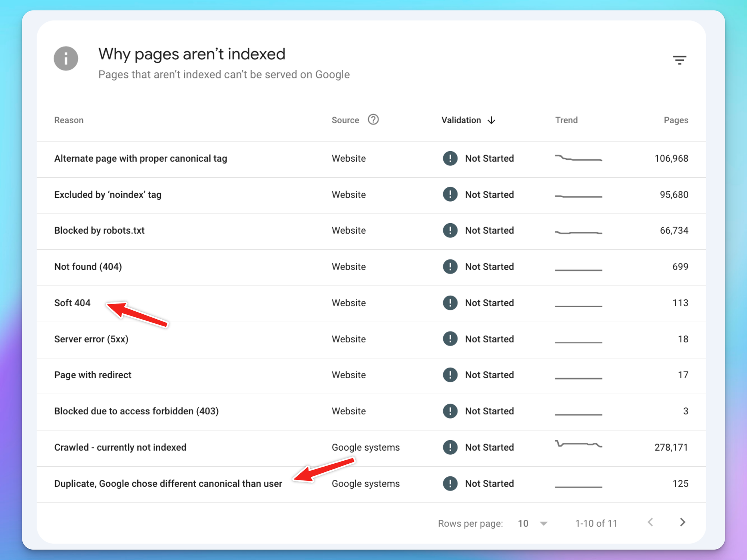The image size is (747, 560).
Task: Click the info icon beside the title
Action: (x=66, y=59)
